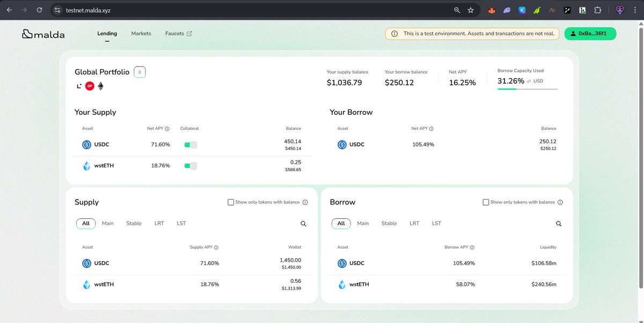Open the Phantom ghost extension
The width and height of the screenshot is (644, 323).
507,10
